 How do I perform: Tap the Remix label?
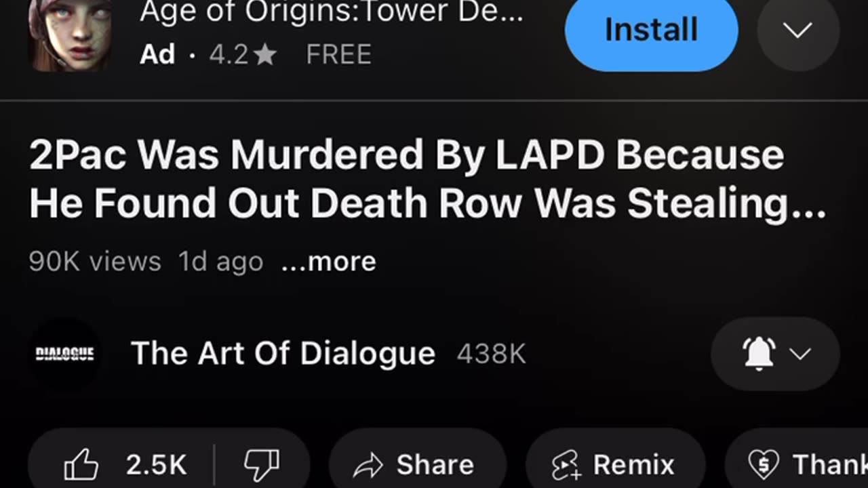633,465
